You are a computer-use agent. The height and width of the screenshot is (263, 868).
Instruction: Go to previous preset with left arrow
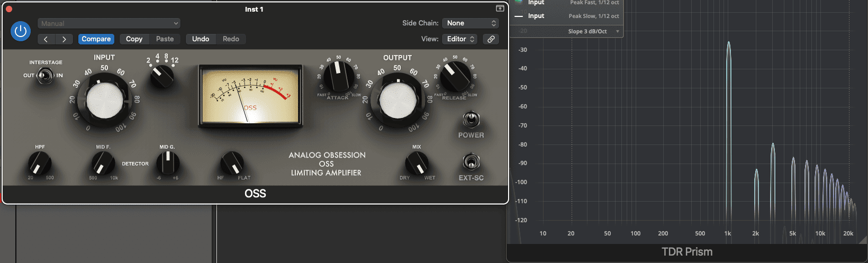(x=46, y=39)
